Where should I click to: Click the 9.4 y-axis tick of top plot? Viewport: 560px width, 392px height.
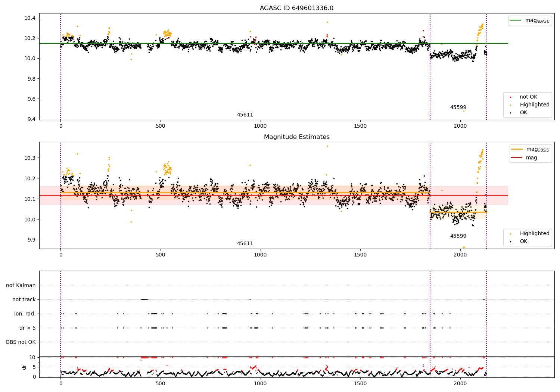(x=31, y=119)
